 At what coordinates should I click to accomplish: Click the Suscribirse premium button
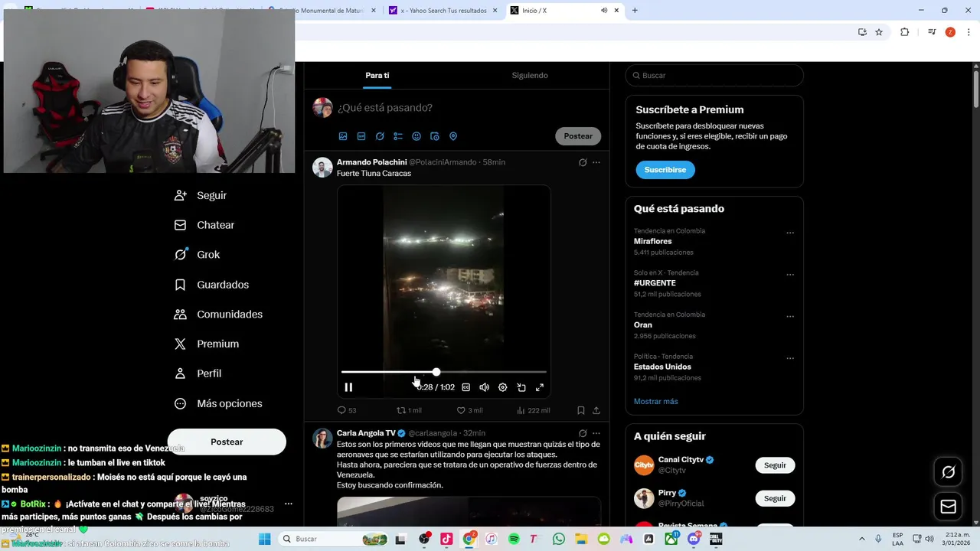665,170
